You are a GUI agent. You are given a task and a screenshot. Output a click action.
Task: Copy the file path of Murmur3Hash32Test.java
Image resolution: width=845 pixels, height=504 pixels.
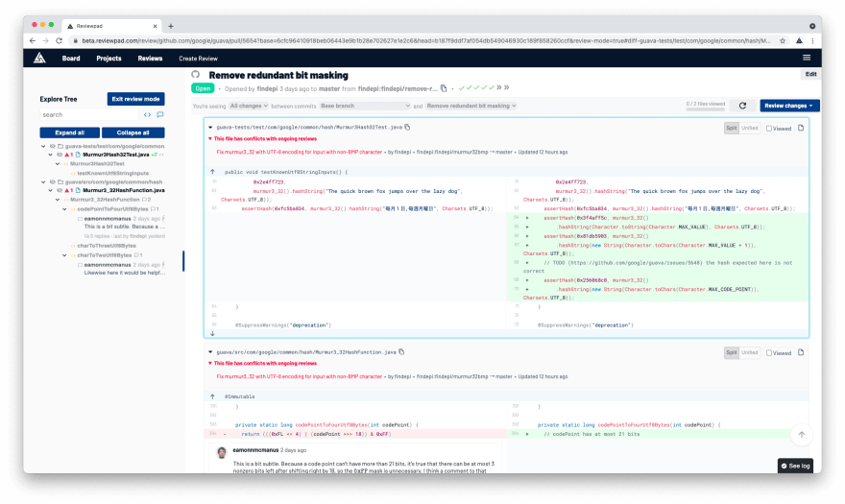(407, 128)
